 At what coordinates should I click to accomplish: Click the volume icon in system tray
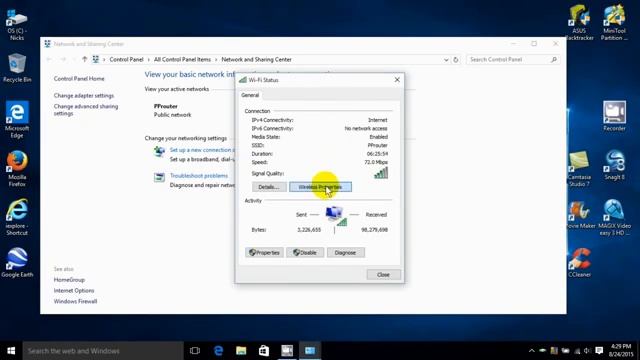point(587,351)
